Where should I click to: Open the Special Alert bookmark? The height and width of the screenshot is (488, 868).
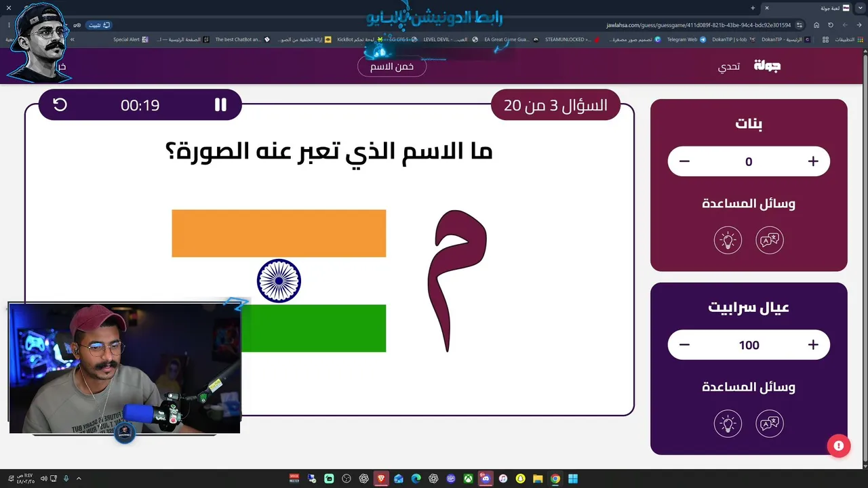[131, 39]
